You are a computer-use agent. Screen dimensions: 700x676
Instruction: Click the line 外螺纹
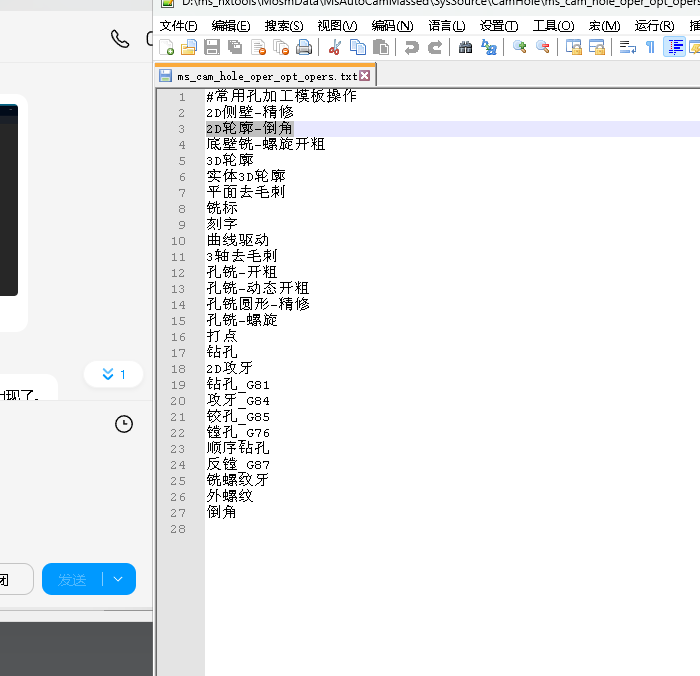pyautogui.click(x=229, y=497)
